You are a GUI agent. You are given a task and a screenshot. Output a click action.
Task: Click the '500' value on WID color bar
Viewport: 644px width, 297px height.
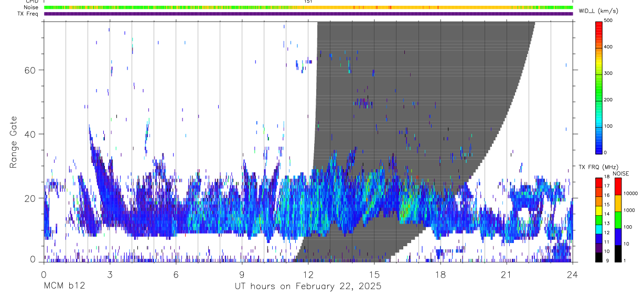[608, 20]
